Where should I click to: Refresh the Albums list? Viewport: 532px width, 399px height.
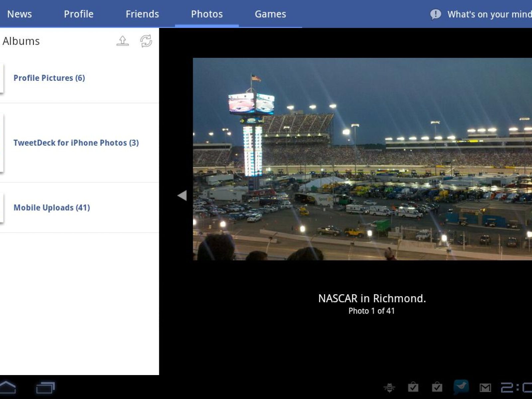point(146,41)
